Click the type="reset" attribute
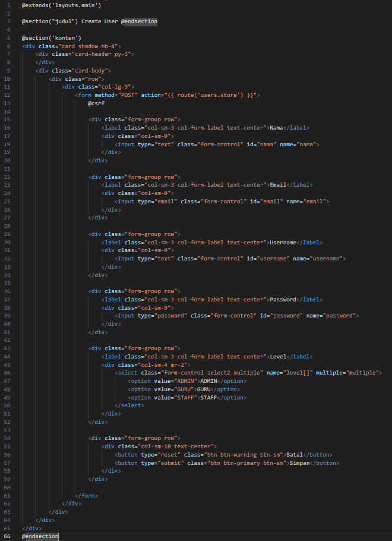The width and height of the screenshot is (392, 541). (161, 455)
